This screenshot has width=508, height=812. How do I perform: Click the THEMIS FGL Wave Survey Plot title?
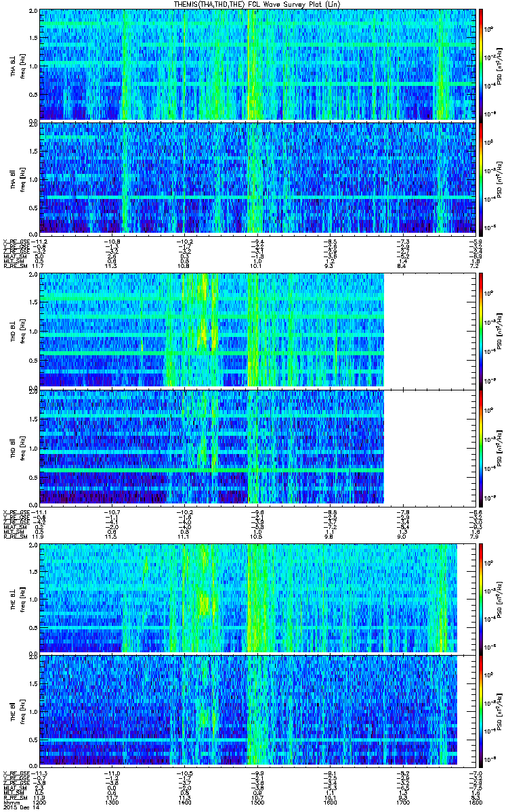click(257, 4)
